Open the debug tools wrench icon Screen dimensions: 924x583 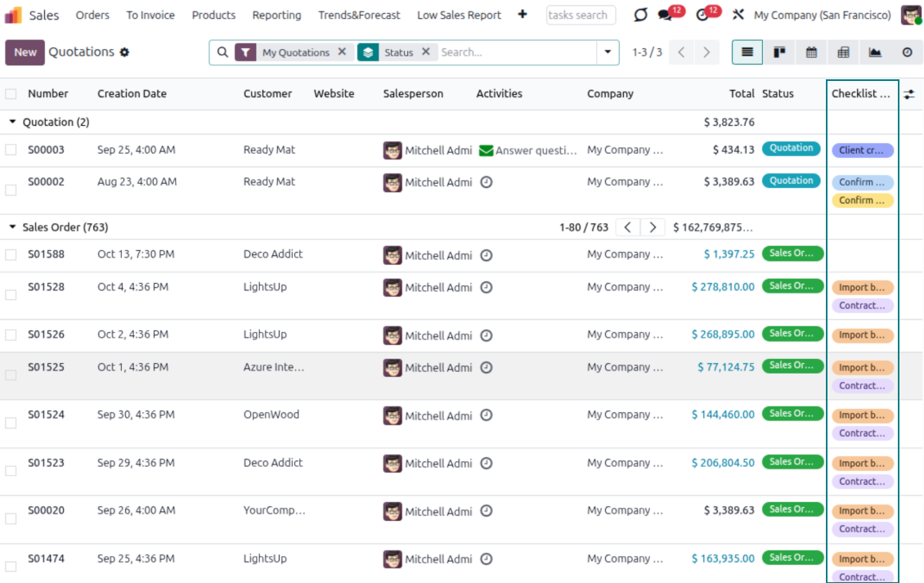738,15
